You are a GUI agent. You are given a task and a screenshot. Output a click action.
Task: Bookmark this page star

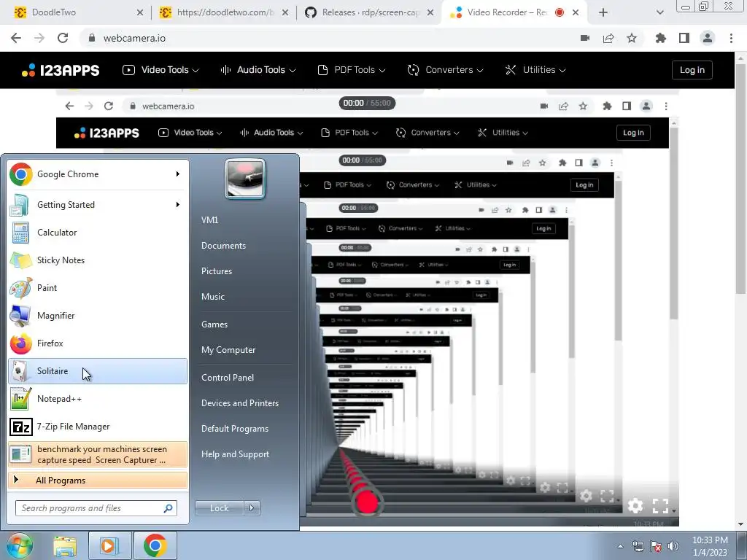point(632,38)
